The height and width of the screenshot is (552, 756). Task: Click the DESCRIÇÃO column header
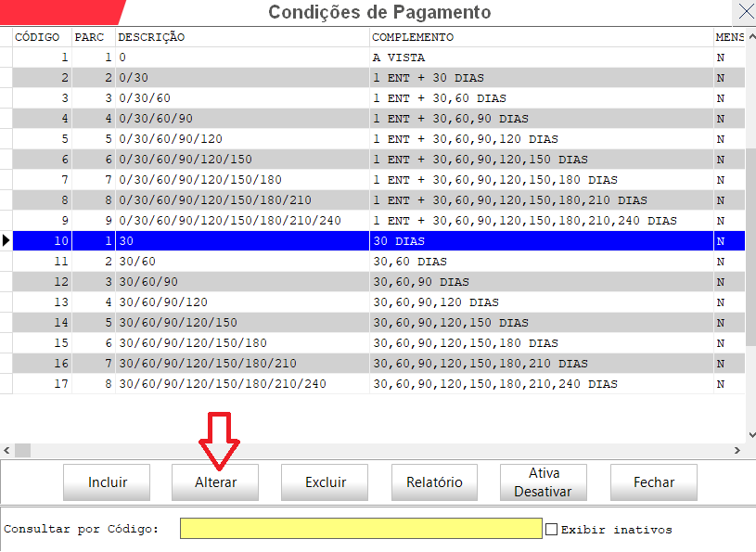coord(242,37)
